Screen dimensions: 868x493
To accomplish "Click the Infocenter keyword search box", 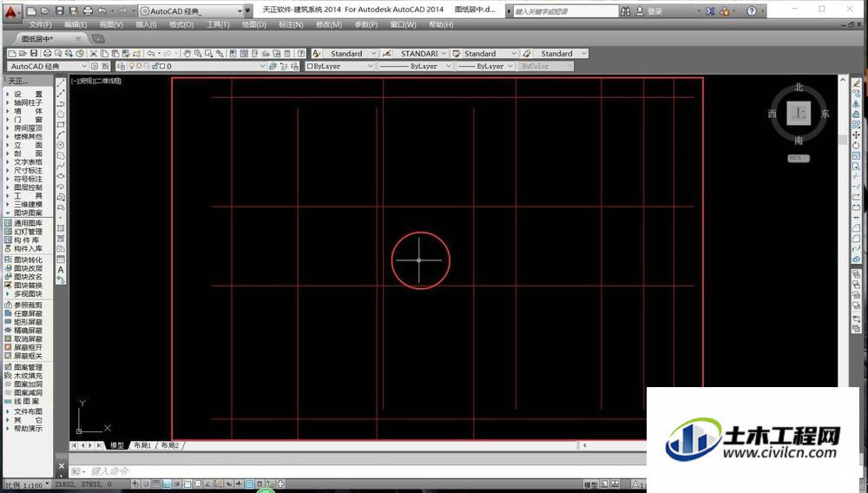I will coord(565,11).
